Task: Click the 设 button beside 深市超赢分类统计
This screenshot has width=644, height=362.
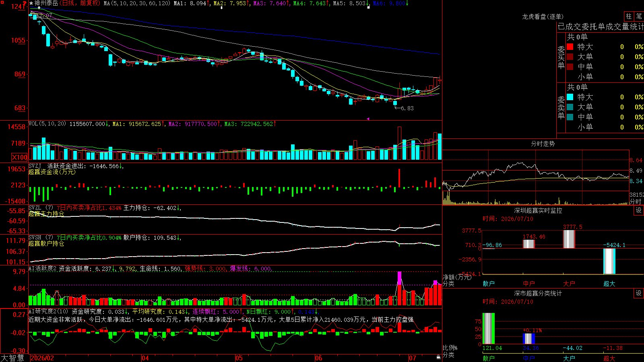Action: [638, 293]
